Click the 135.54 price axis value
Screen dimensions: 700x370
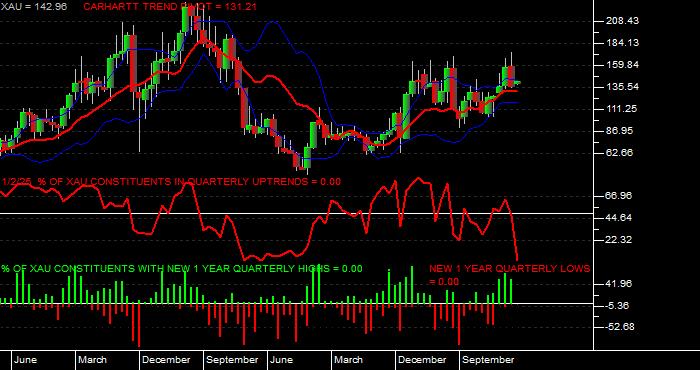tap(622, 87)
